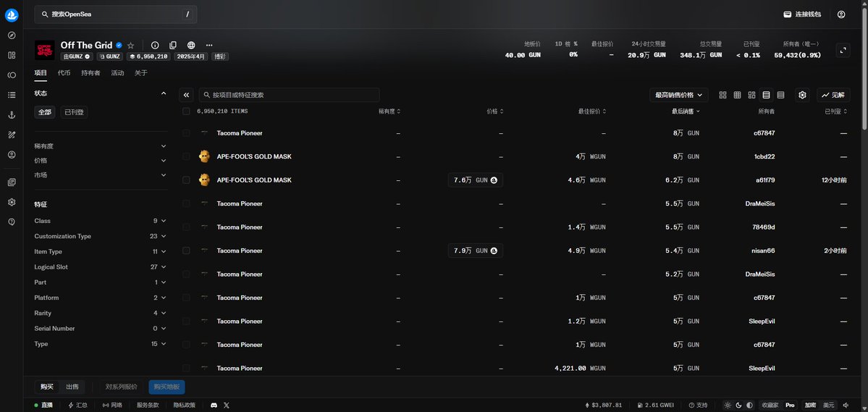Viewport: 868px width, 412px height.
Task: Switch to the 活动 tab
Action: 117,73
